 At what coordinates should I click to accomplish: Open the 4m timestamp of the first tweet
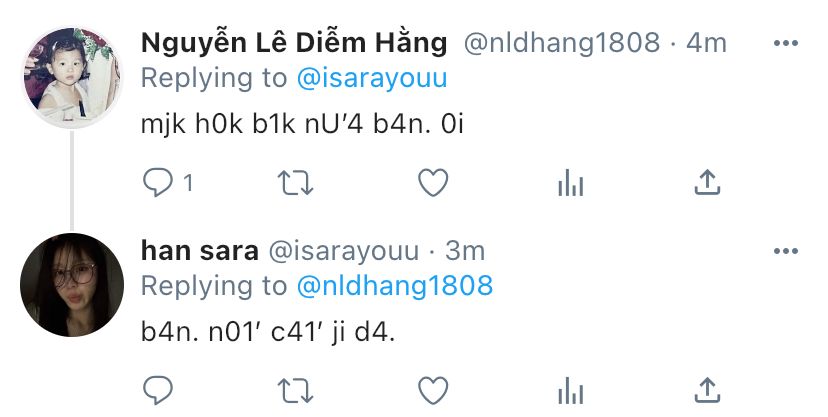[706, 43]
